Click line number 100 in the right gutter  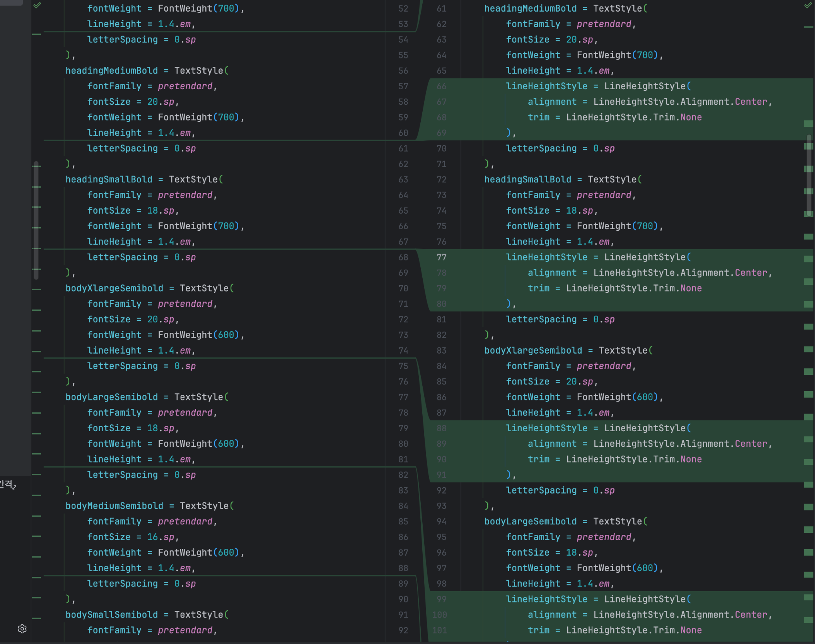click(440, 615)
